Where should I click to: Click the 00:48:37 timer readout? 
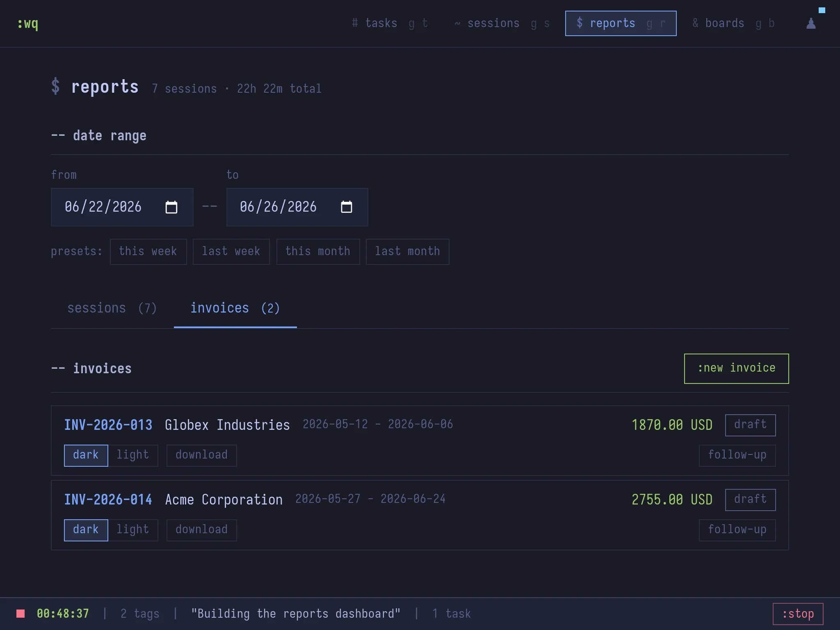(63, 614)
